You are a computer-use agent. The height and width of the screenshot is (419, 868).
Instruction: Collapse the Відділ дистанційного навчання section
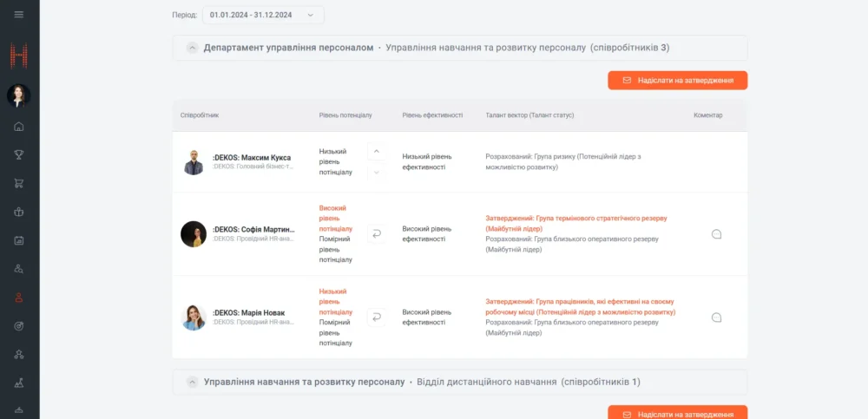(193, 382)
